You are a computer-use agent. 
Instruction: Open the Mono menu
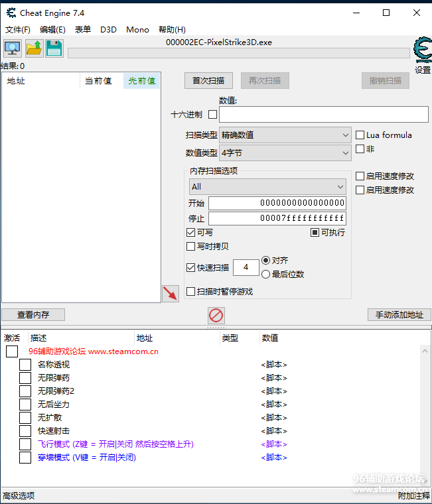pos(137,30)
